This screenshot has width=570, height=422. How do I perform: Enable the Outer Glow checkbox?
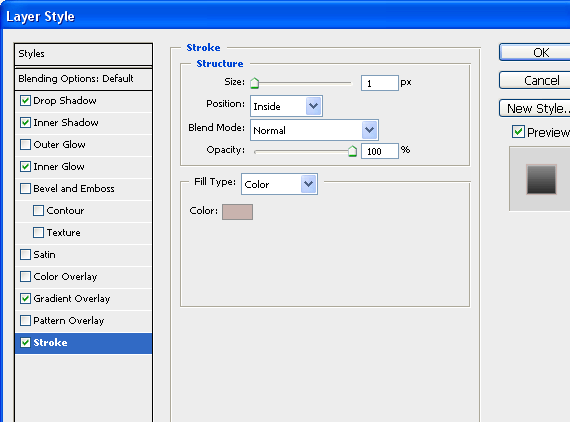(25, 145)
